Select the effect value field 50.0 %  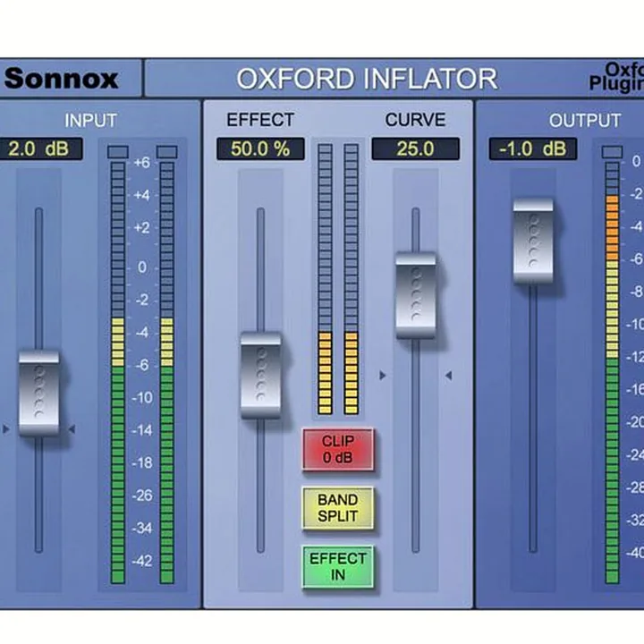click(x=260, y=148)
